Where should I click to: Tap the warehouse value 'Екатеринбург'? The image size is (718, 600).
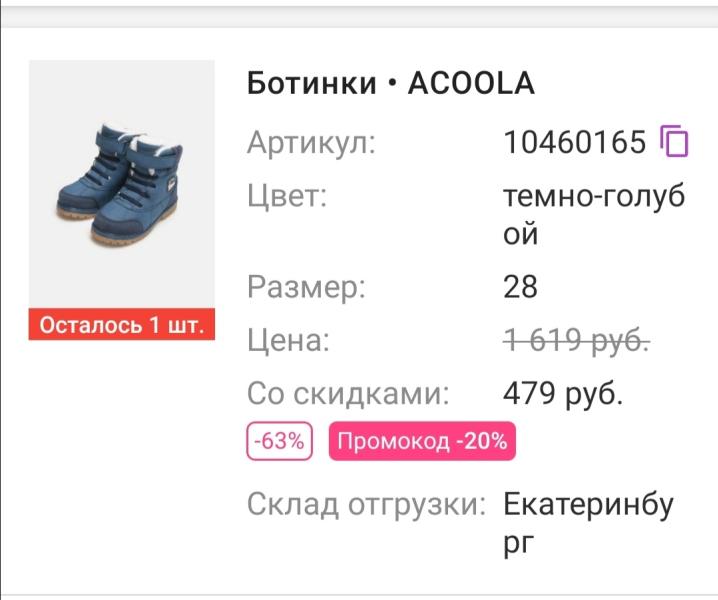click(588, 522)
